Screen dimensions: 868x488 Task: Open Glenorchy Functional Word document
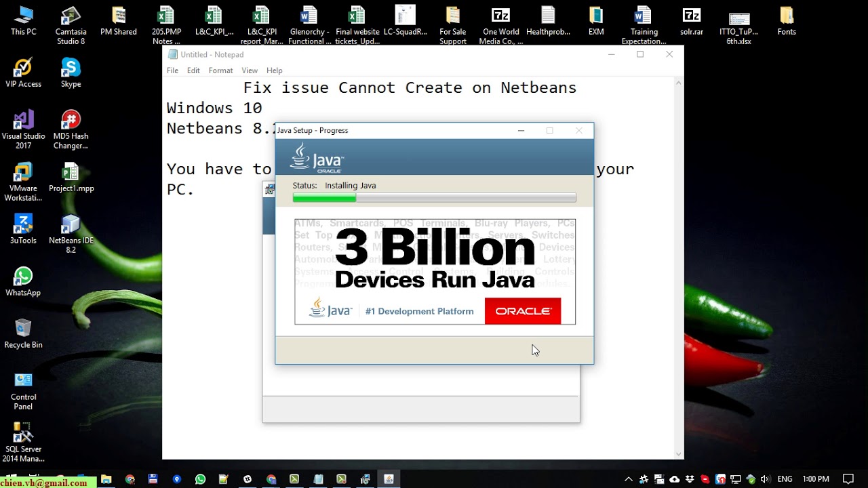point(309,26)
